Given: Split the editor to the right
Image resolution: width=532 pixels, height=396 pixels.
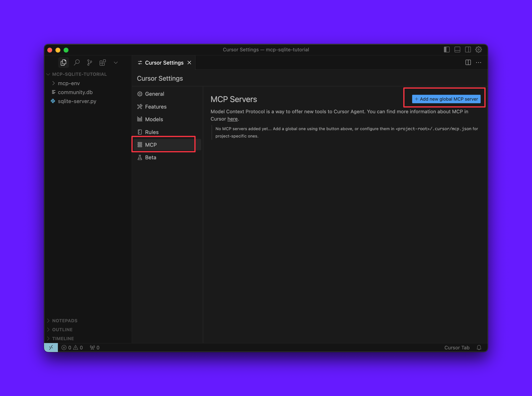Looking at the screenshot, I should point(468,63).
